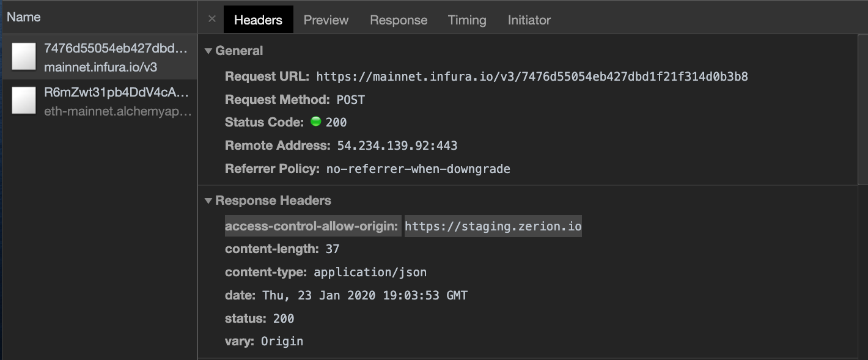Click the green status code indicator dot
The width and height of the screenshot is (868, 360).
click(315, 122)
